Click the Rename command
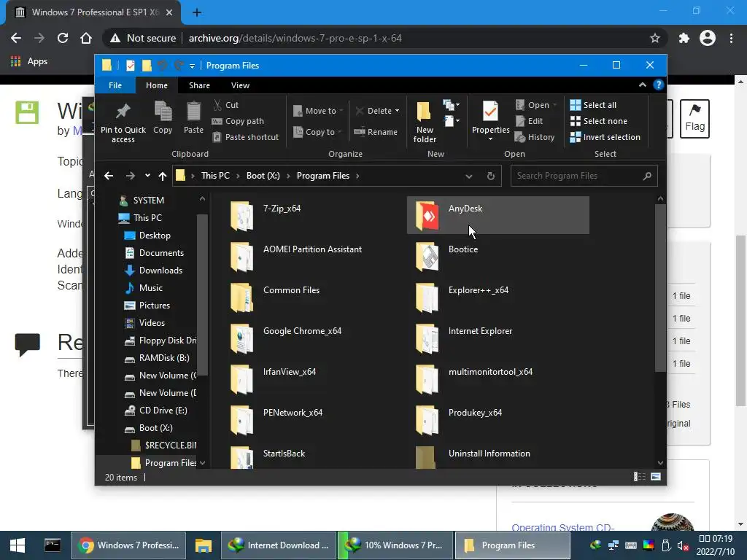 tap(376, 132)
